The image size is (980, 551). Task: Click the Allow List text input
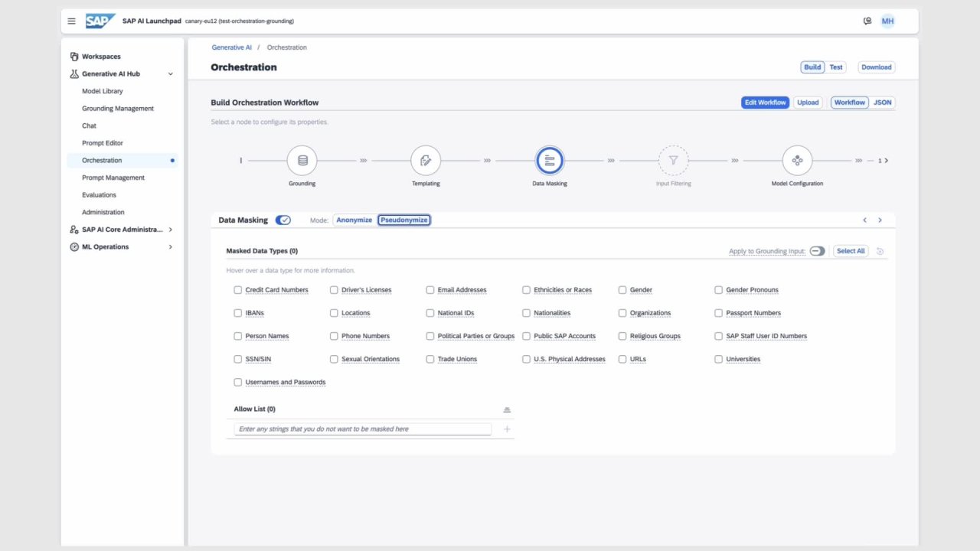point(363,429)
